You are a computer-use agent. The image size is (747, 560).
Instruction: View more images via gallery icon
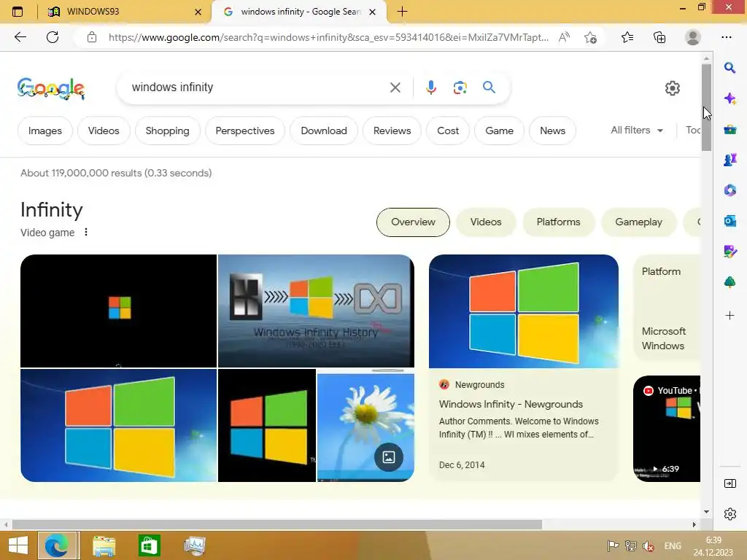389,457
